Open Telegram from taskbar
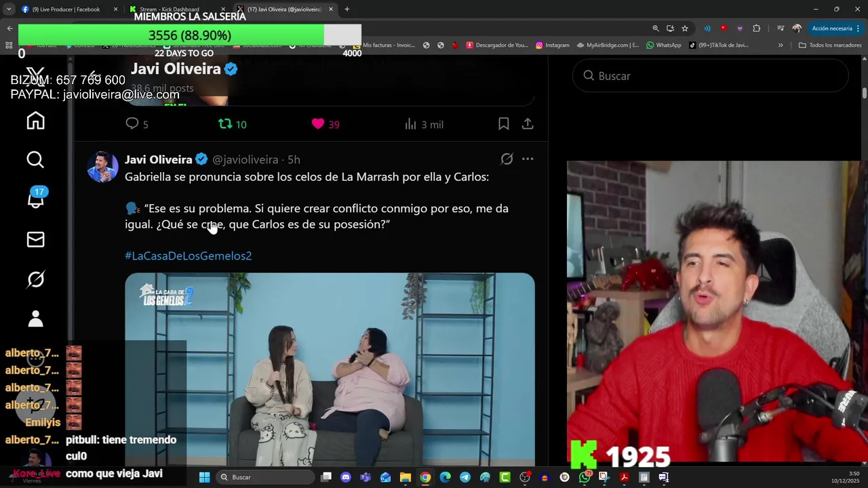Image resolution: width=868 pixels, height=488 pixels. (465, 477)
